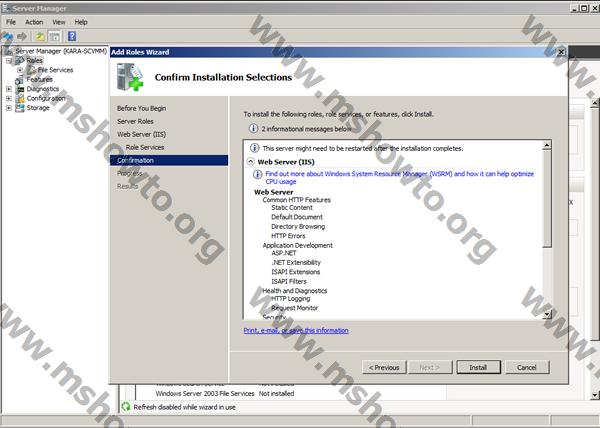Click the Show/Hide console tree icon
The image size is (600, 428).
tap(54, 37)
